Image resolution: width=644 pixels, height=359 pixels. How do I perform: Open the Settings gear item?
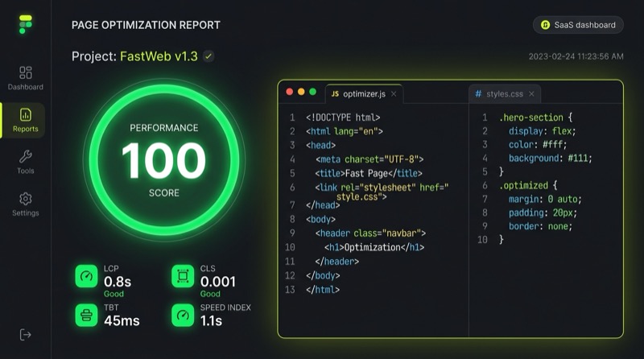[26, 204]
